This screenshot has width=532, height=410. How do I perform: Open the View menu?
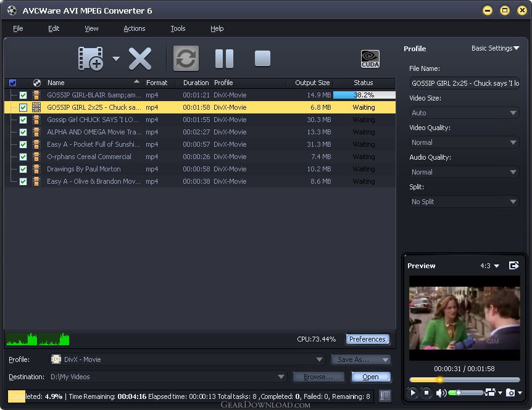click(91, 28)
